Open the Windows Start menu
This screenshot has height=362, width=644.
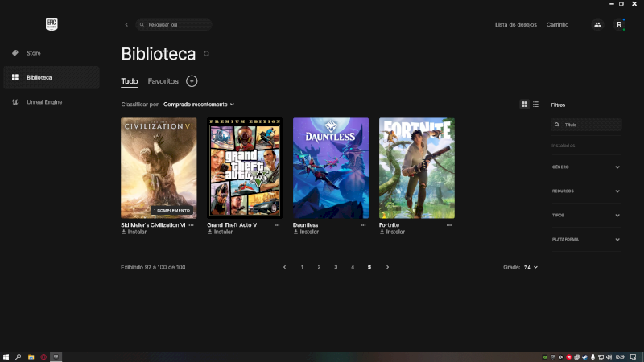[6, 357]
